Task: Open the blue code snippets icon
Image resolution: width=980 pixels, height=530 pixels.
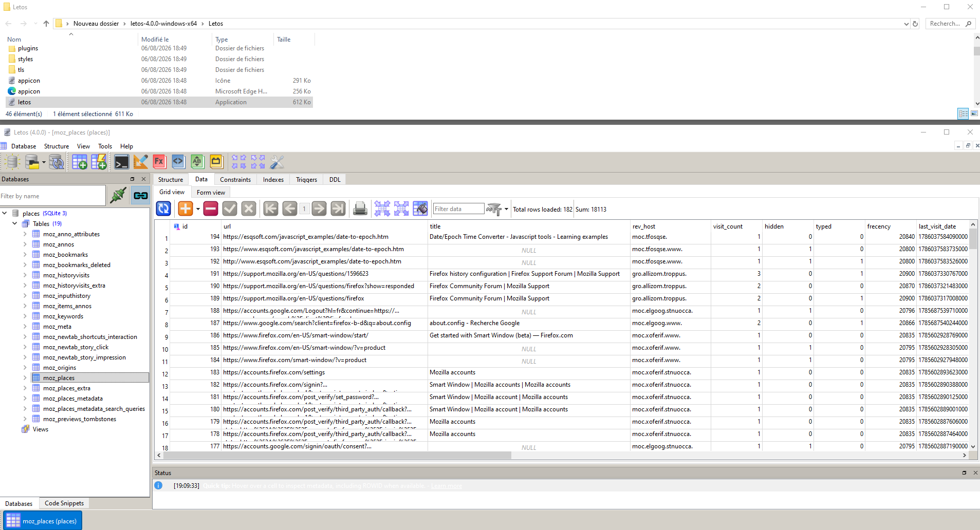Action: click(x=178, y=162)
